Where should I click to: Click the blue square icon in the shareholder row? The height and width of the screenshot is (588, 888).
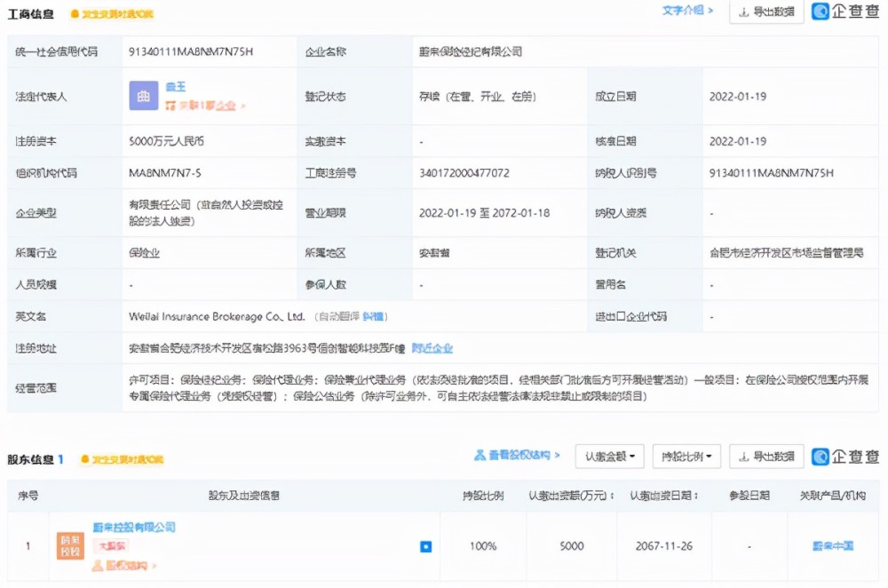click(426, 546)
